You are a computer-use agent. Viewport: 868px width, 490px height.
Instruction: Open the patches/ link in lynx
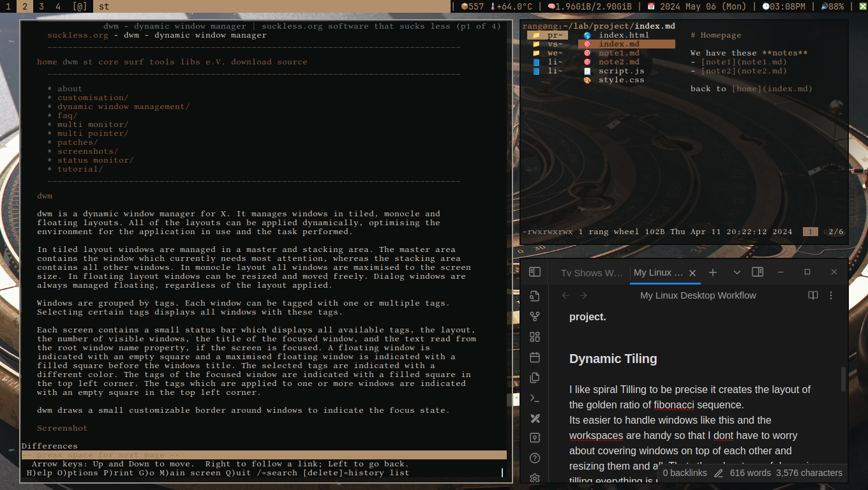pos(78,142)
